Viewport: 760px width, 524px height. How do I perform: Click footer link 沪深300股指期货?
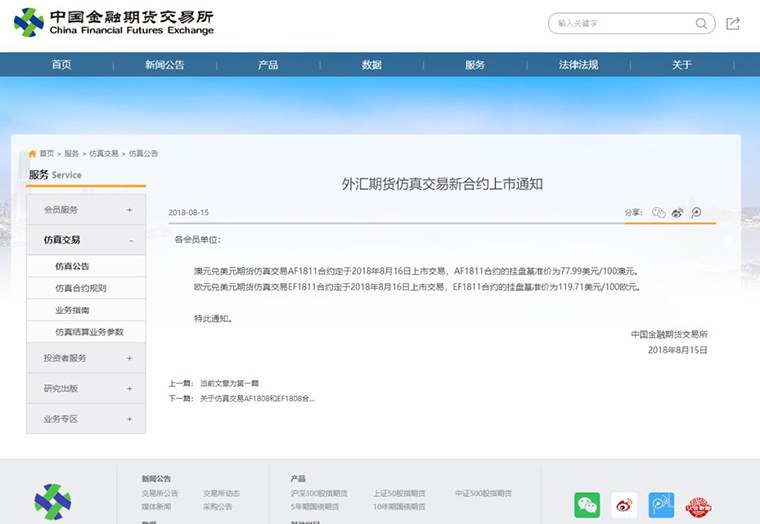pos(319,493)
